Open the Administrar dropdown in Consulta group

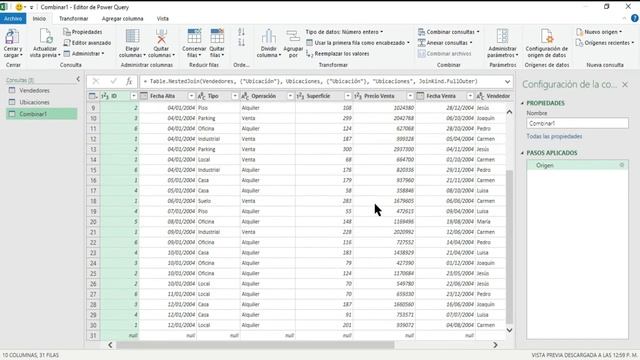(x=84, y=53)
